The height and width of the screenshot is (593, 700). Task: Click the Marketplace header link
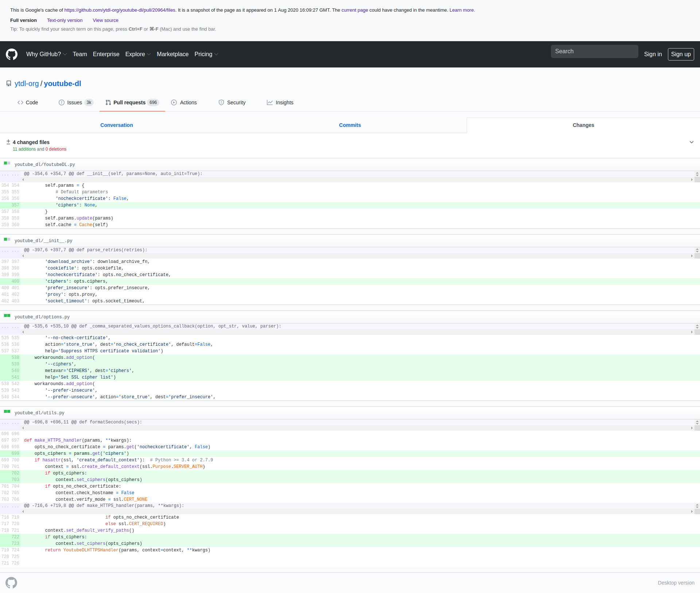click(173, 54)
